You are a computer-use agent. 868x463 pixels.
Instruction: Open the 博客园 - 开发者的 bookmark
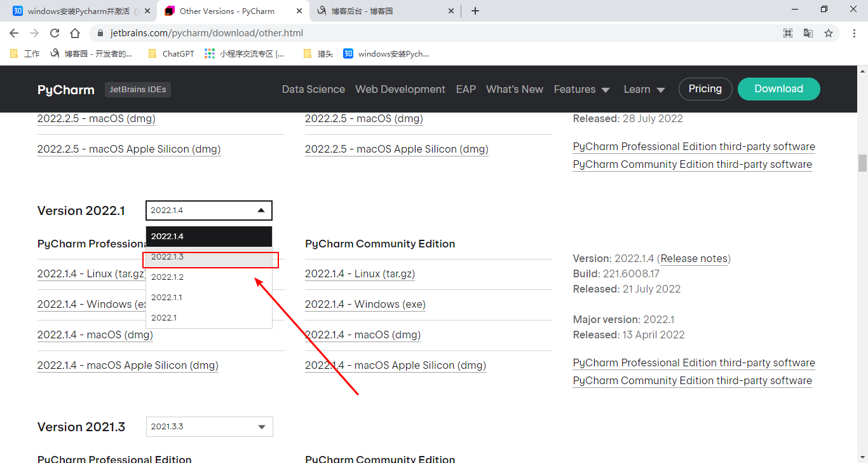[92, 54]
